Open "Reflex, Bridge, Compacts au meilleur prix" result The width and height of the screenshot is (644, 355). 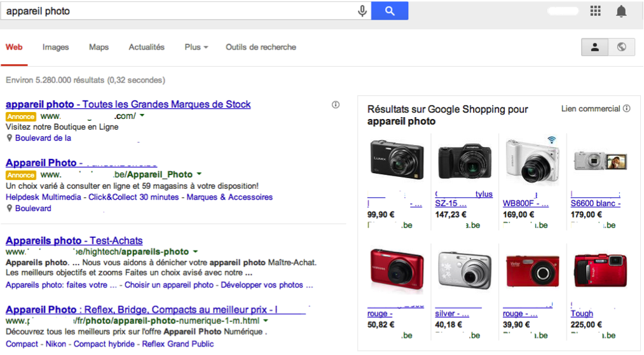[156, 310]
